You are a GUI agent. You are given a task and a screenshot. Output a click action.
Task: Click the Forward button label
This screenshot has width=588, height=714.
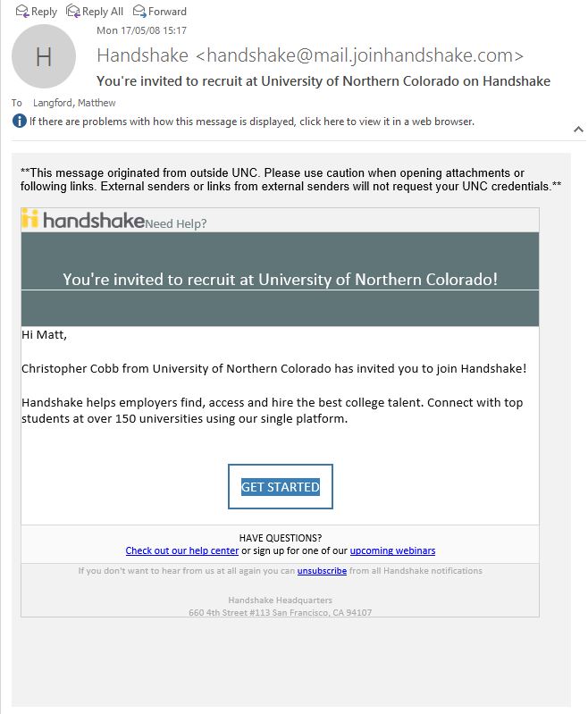(x=168, y=12)
